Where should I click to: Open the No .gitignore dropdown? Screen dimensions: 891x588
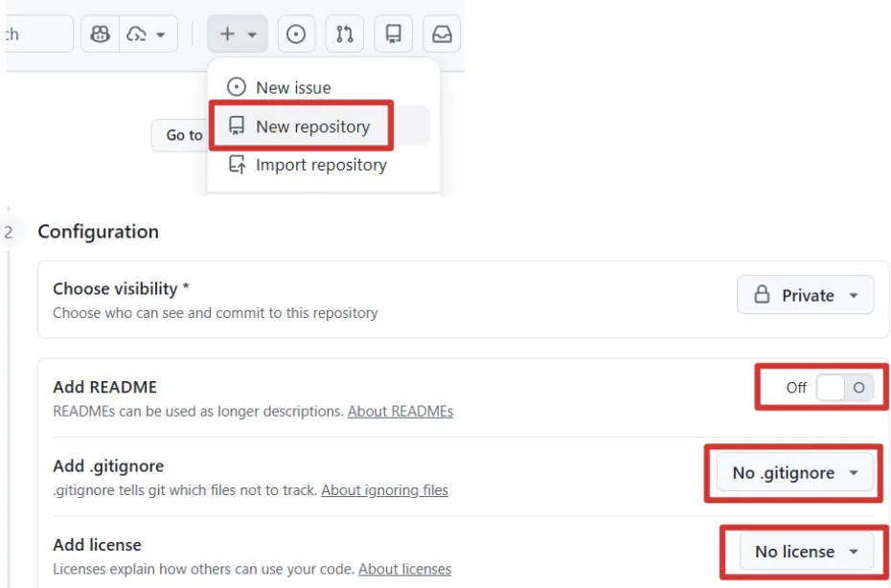coord(794,472)
